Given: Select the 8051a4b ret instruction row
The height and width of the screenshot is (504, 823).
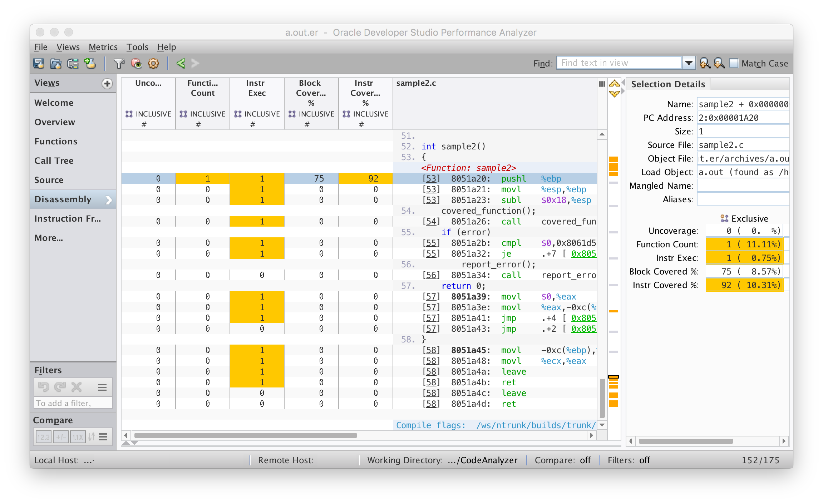Looking at the screenshot, I should 359,382.
